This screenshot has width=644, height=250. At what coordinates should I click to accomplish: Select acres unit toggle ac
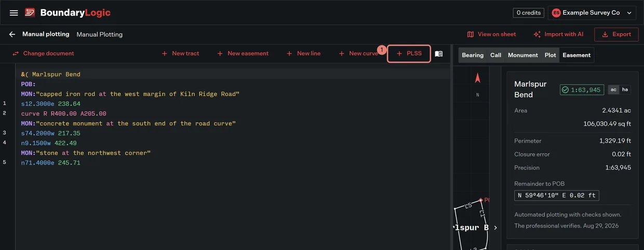pos(613,90)
